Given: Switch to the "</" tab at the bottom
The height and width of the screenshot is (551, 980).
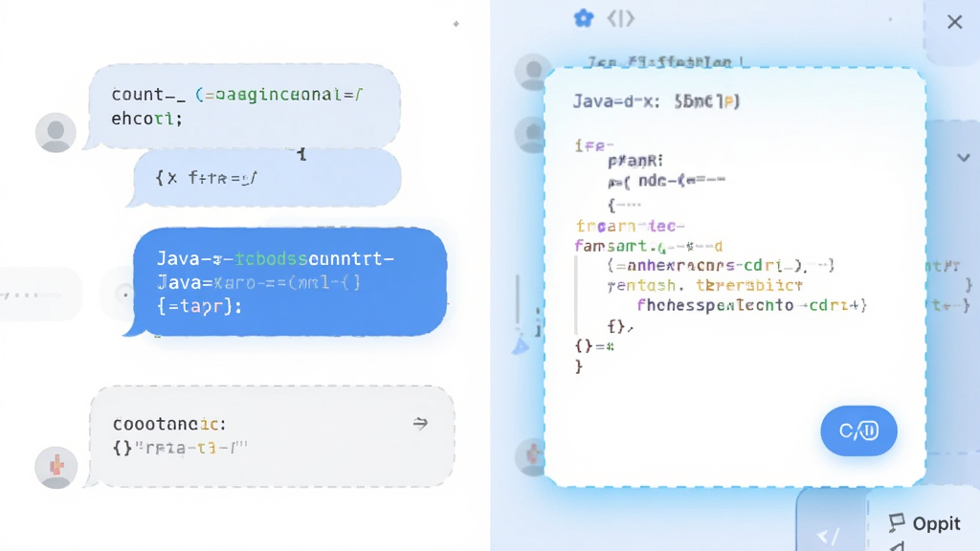Looking at the screenshot, I should [829, 536].
